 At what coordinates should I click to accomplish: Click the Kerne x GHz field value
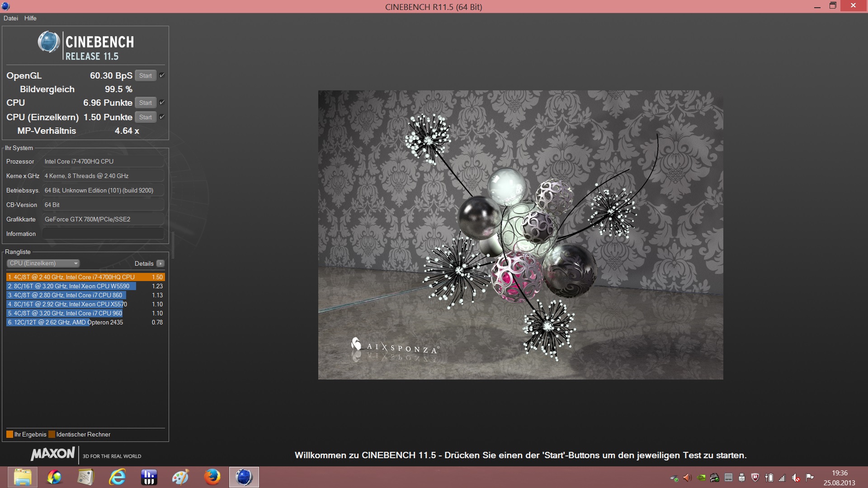(x=103, y=176)
